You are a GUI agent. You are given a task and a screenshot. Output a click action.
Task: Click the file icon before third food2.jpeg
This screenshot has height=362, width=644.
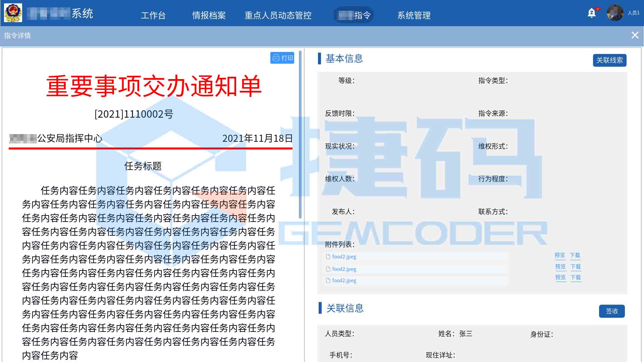tap(328, 280)
